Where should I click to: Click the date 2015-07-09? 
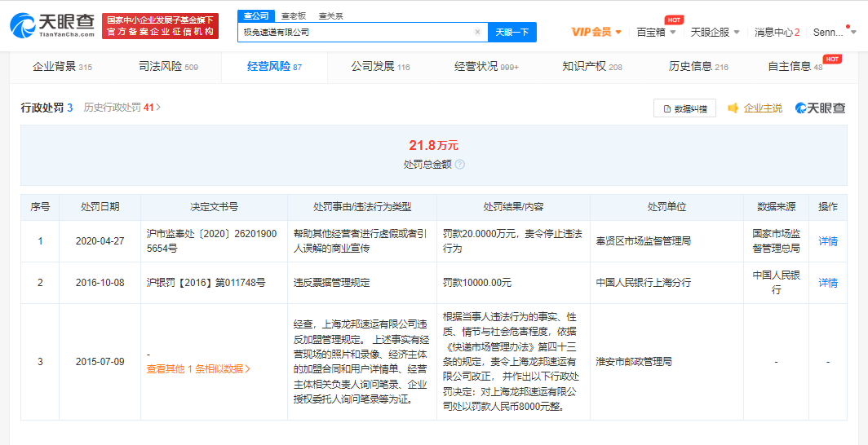point(100,362)
